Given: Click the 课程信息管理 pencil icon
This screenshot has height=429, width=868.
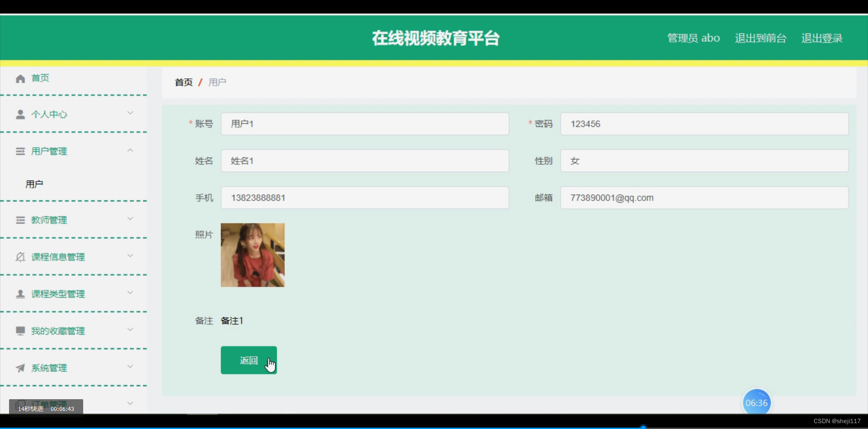Looking at the screenshot, I should click(20, 256).
